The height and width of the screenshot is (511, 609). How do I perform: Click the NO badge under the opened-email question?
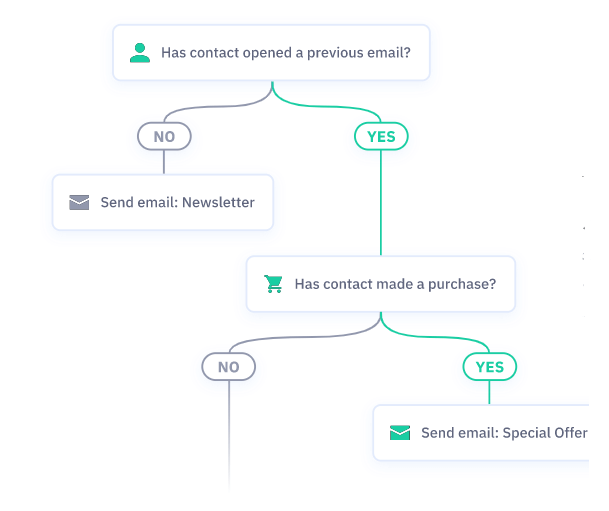coord(164,136)
